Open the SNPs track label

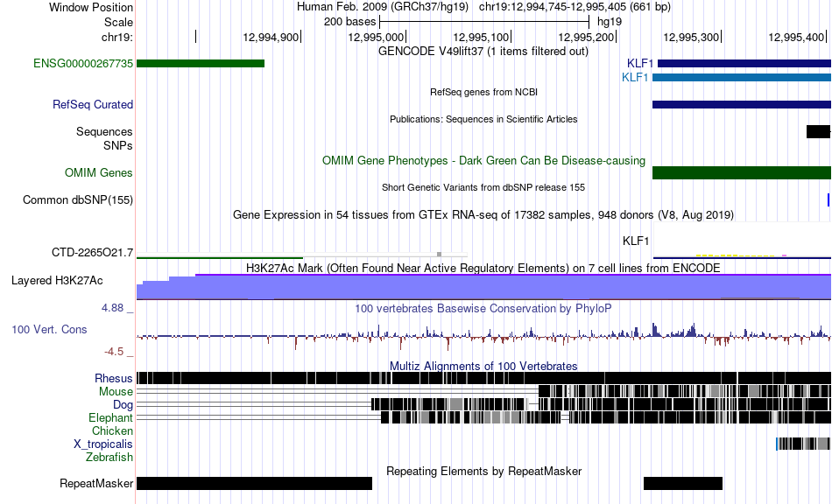(118, 145)
